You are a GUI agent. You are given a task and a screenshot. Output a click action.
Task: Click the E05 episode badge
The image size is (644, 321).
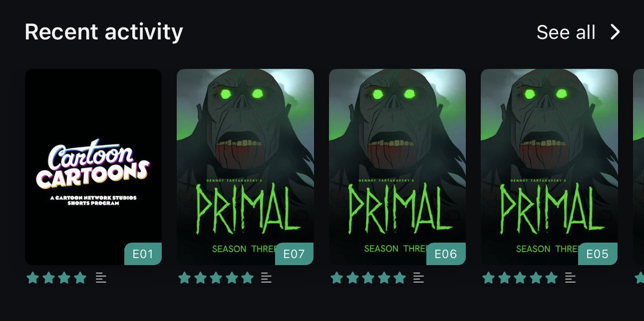[x=598, y=254]
